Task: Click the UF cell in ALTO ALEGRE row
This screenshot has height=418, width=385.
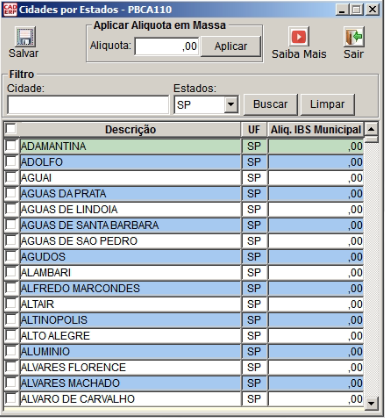Action: [254, 335]
